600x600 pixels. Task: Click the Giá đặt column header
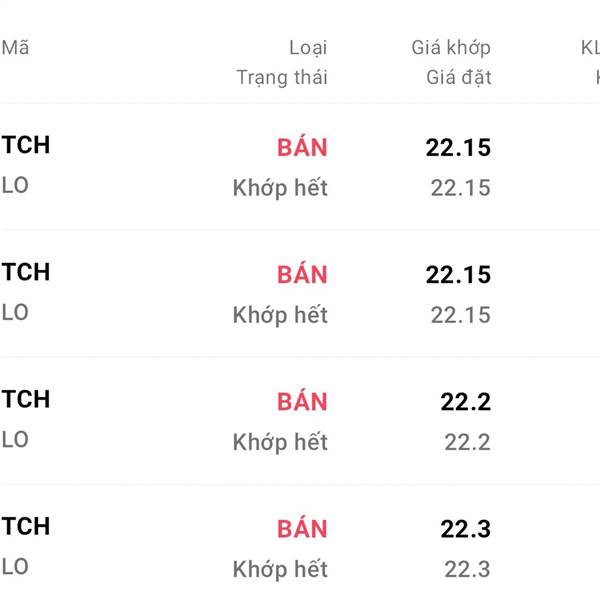pos(458,77)
